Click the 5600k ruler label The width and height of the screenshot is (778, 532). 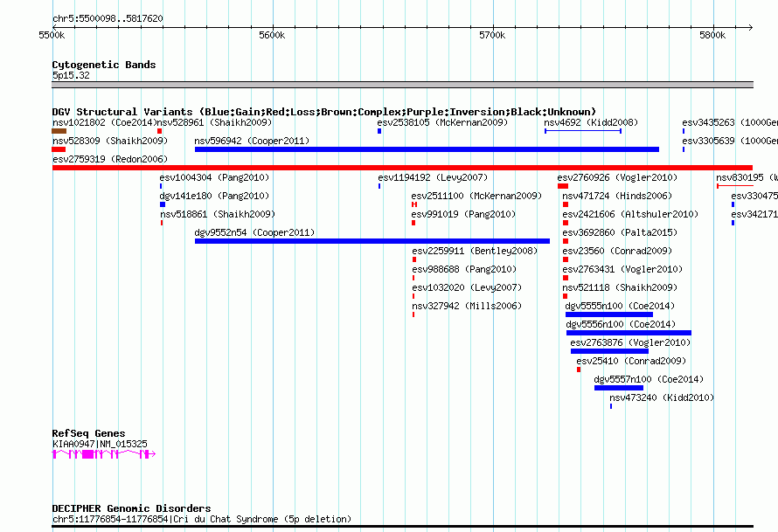coord(272,35)
